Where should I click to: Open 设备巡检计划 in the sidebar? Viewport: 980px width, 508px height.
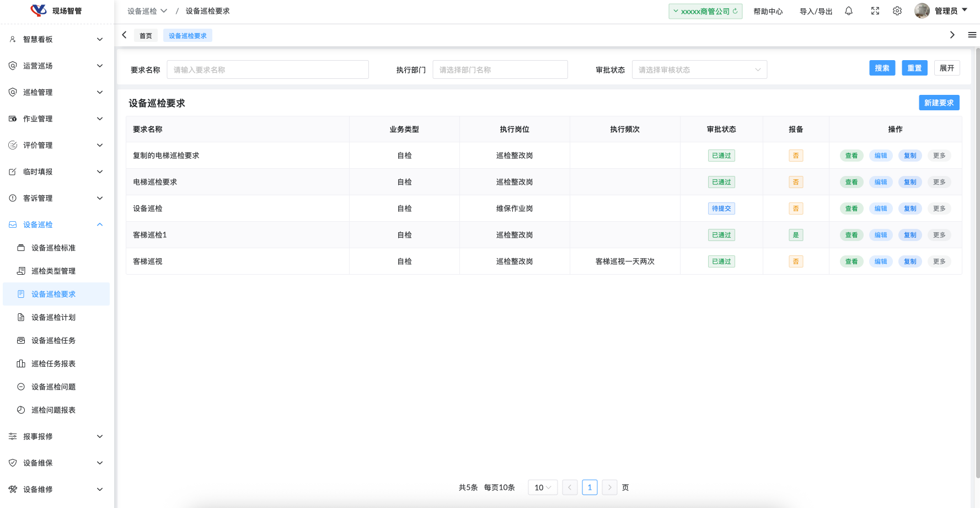click(x=53, y=317)
